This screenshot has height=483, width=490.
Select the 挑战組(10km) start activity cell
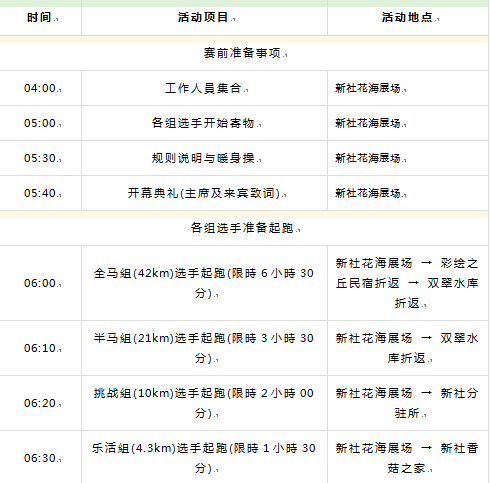[204, 403]
